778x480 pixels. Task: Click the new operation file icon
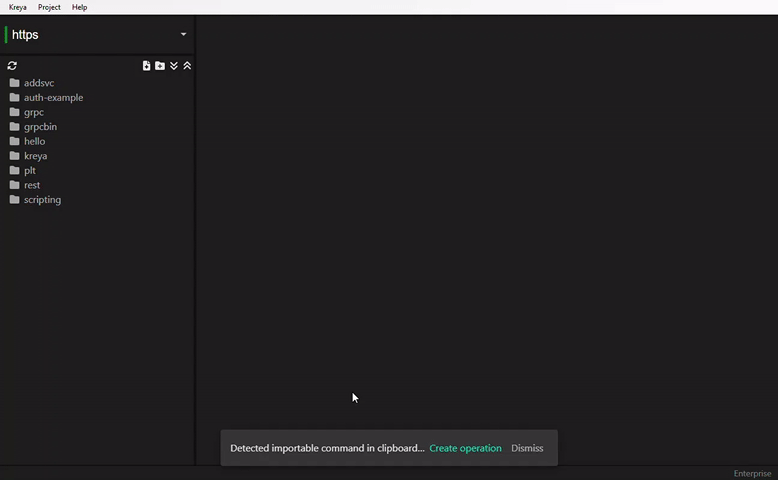[146, 66]
